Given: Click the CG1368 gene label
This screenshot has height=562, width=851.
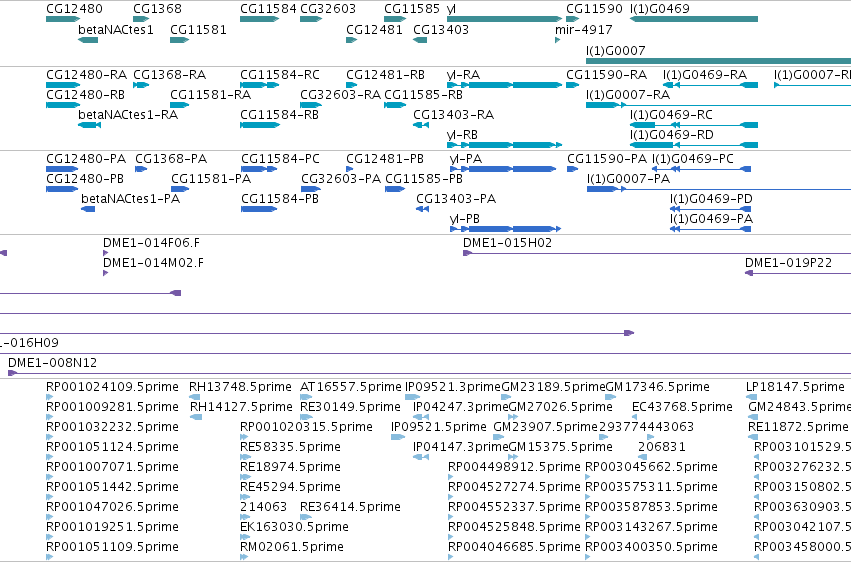Looking at the screenshot, I should pos(157,9).
